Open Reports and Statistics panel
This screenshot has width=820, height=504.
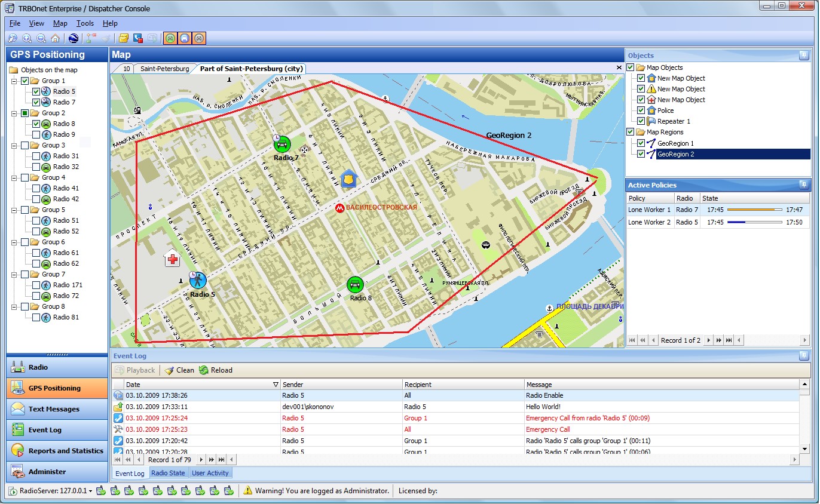coord(57,451)
